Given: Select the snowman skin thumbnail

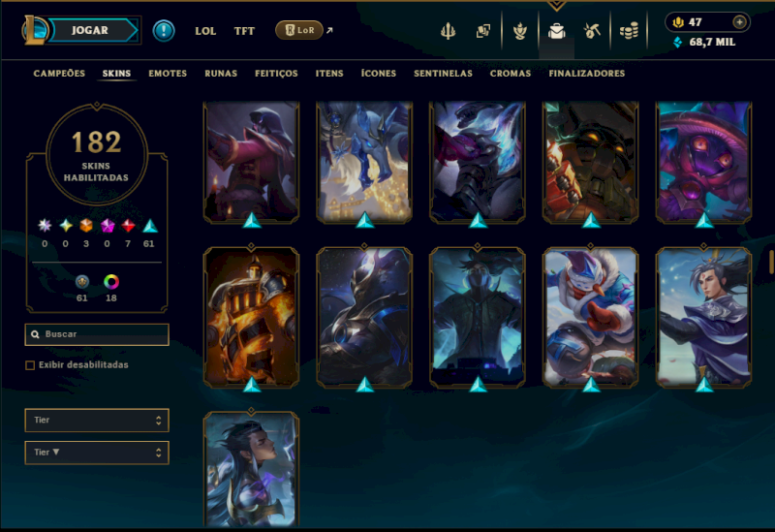Looking at the screenshot, I should (x=591, y=318).
